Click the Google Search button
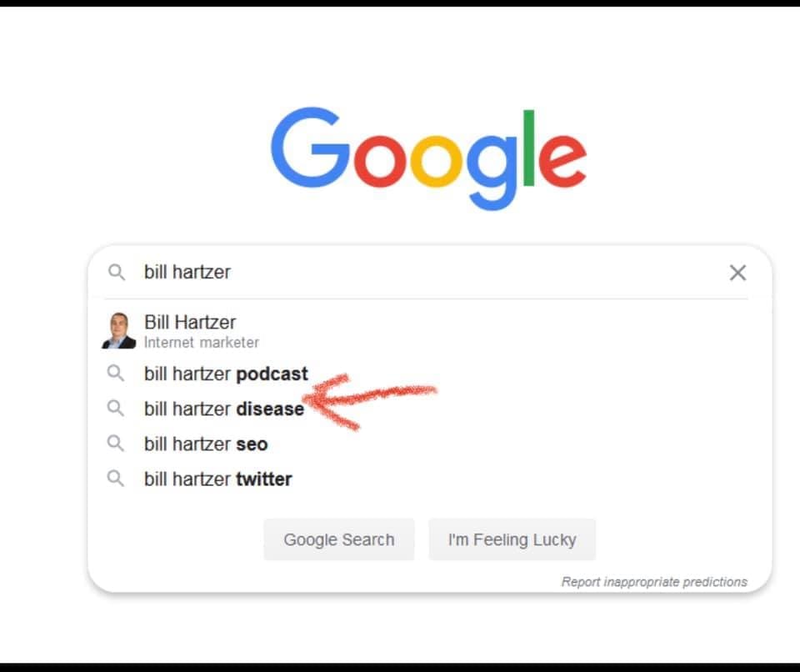Image resolution: width=800 pixels, height=672 pixels. [339, 539]
